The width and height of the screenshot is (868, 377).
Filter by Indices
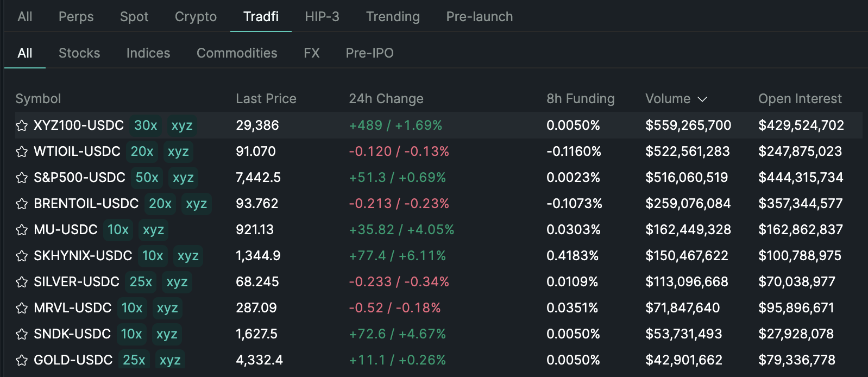148,53
